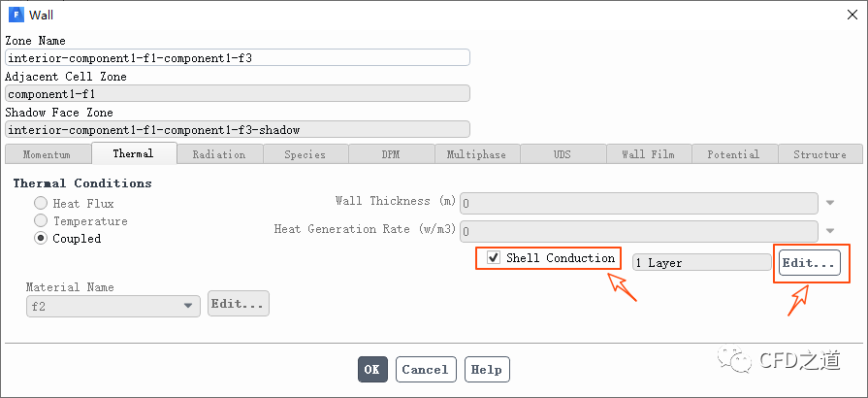Select the Temperature thermal condition

(x=41, y=220)
